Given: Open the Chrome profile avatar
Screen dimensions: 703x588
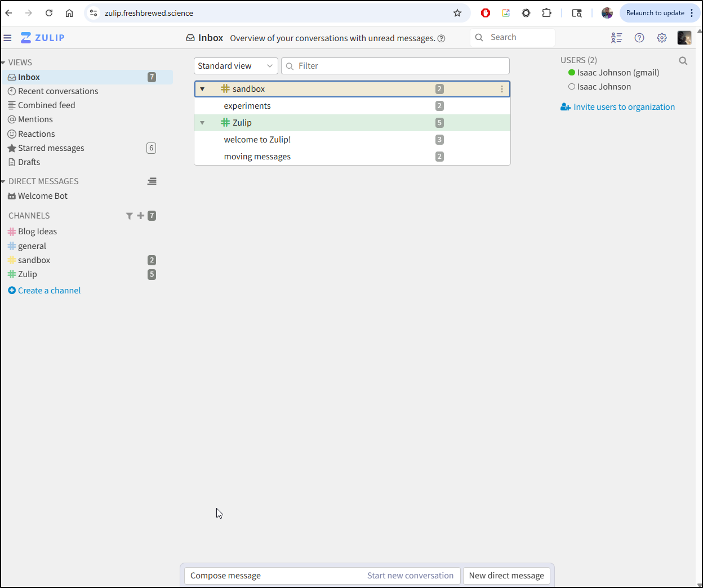Looking at the screenshot, I should (607, 13).
